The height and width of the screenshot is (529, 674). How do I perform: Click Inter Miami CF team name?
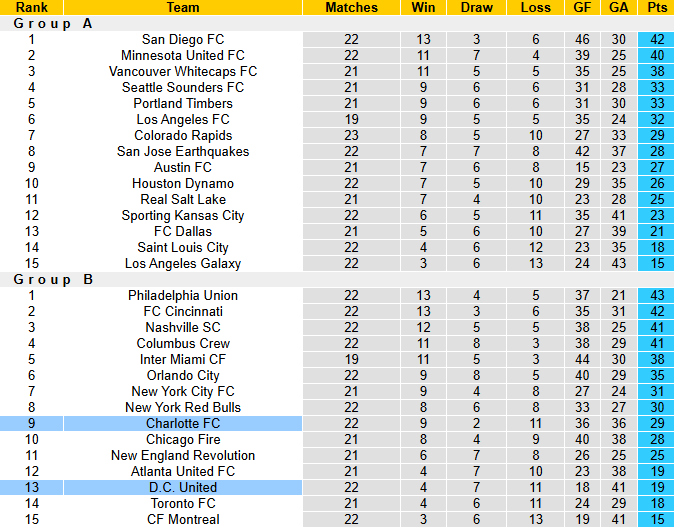pos(183,360)
